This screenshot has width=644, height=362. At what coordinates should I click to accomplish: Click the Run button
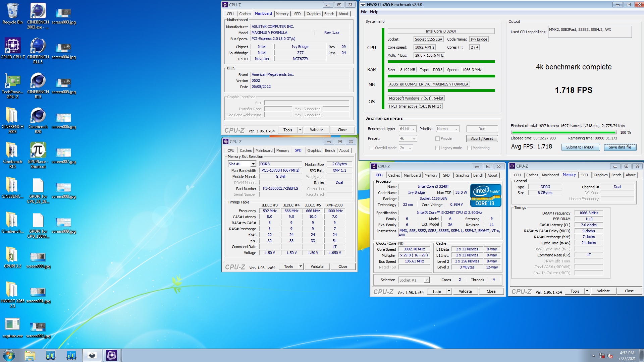pyautogui.click(x=482, y=129)
